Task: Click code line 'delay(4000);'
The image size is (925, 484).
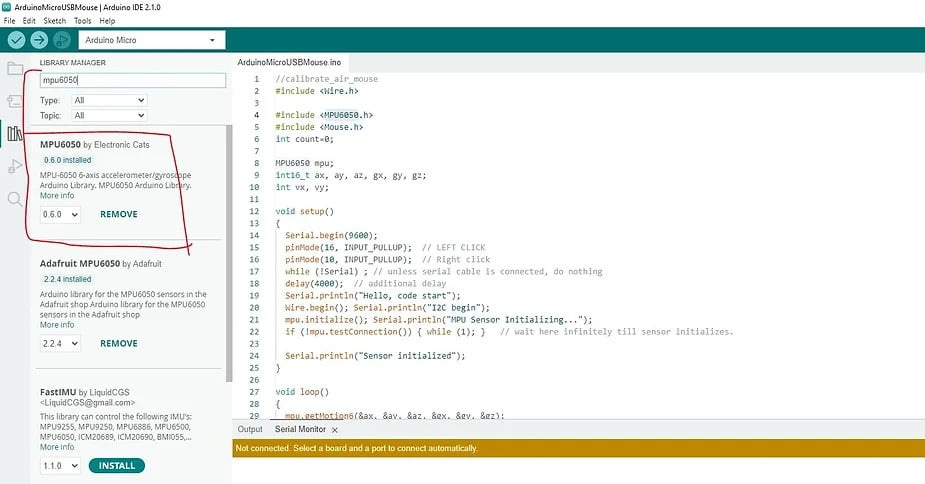Action: pos(314,283)
